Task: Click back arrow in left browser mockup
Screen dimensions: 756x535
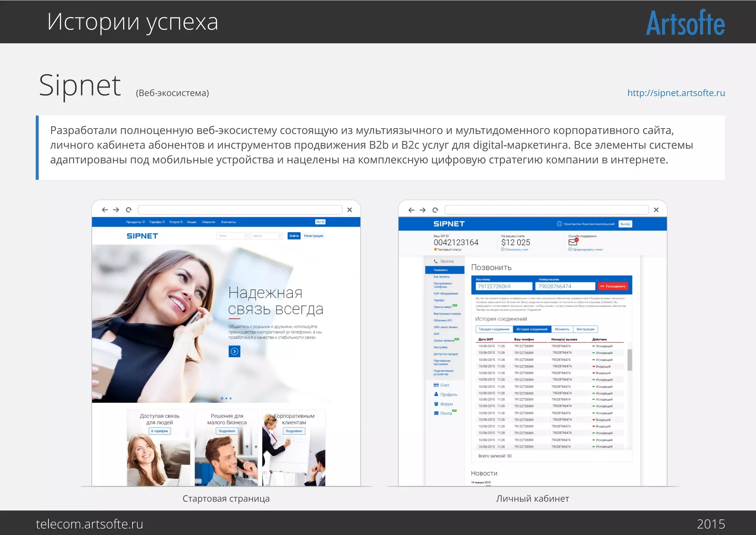Action: [x=105, y=210]
